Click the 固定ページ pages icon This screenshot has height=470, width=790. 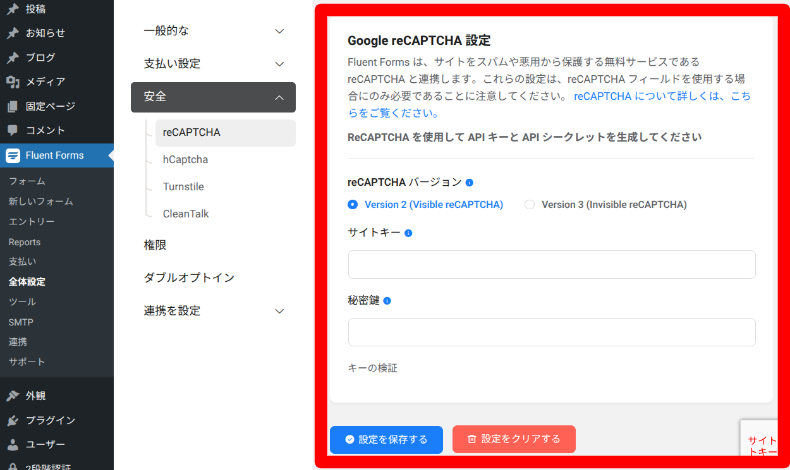13,106
